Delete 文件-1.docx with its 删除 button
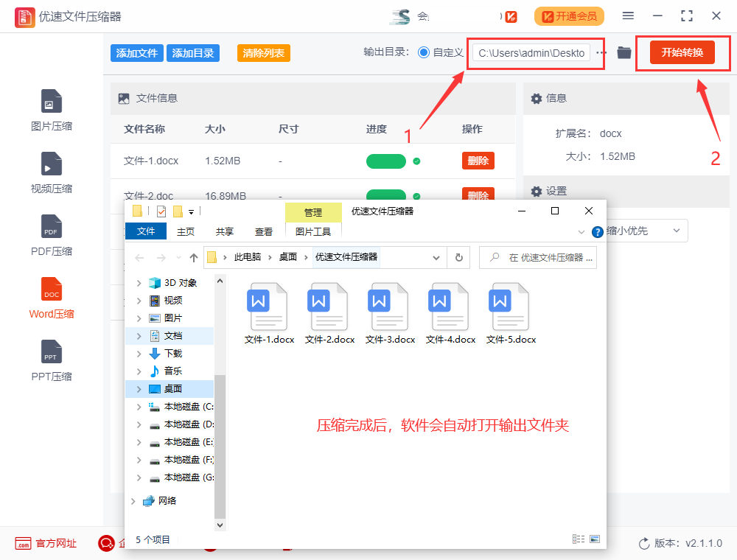This screenshot has width=737, height=560. (x=478, y=161)
